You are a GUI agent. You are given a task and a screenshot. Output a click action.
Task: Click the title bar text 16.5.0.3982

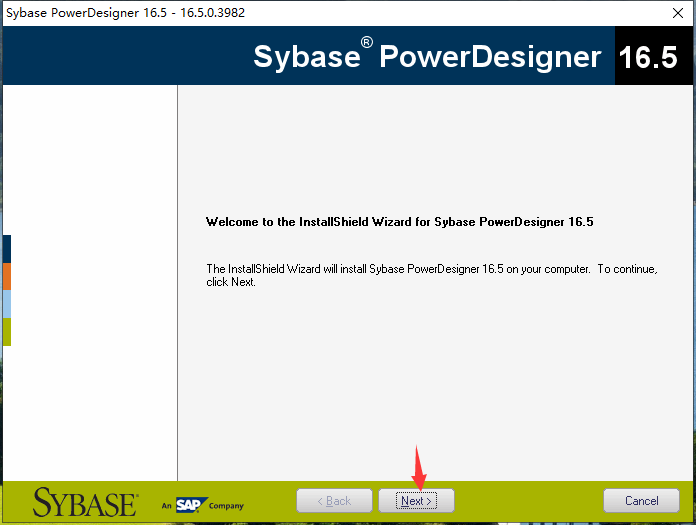pyautogui.click(x=213, y=12)
